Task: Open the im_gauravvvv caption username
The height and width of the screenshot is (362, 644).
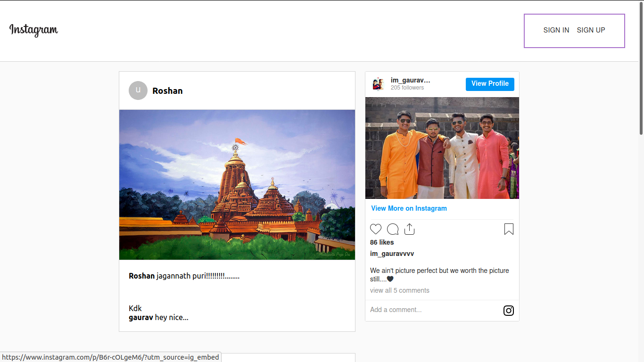Action: click(392, 254)
